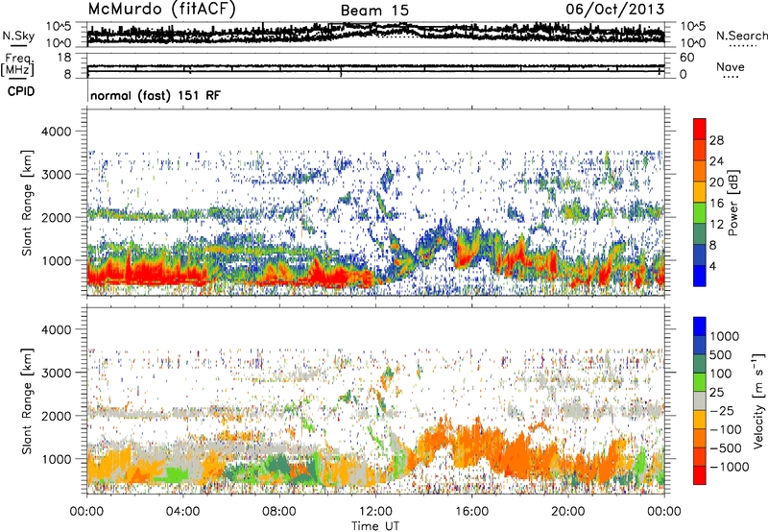Click the power plot Slant Range [km] label
768x532 pixels.
tap(27, 203)
